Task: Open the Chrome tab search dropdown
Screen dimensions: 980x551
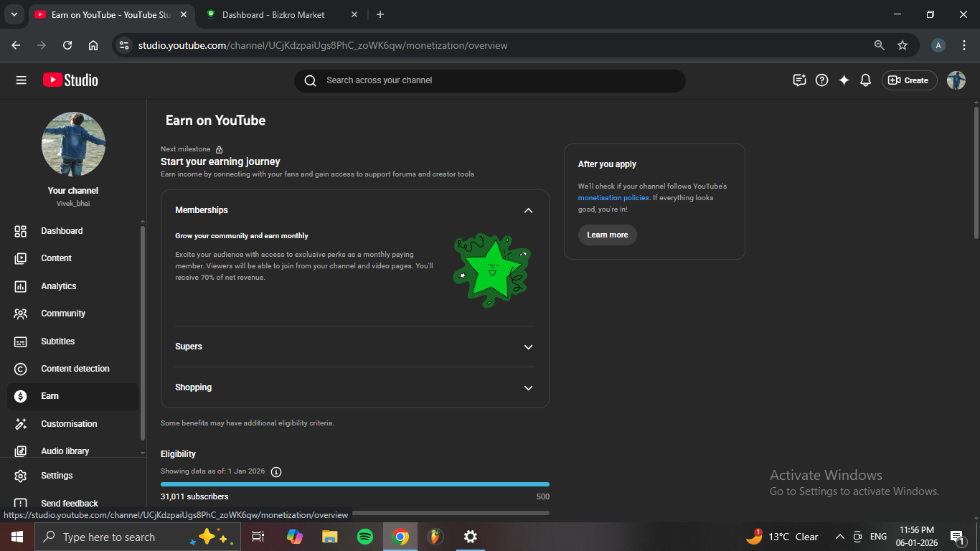Action: (14, 14)
